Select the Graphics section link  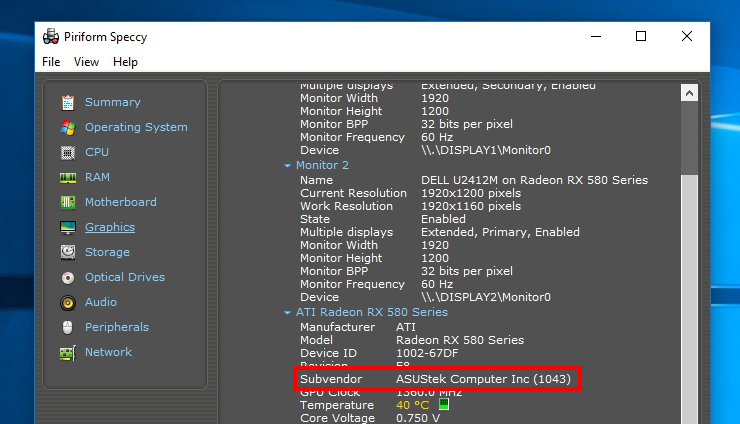109,227
